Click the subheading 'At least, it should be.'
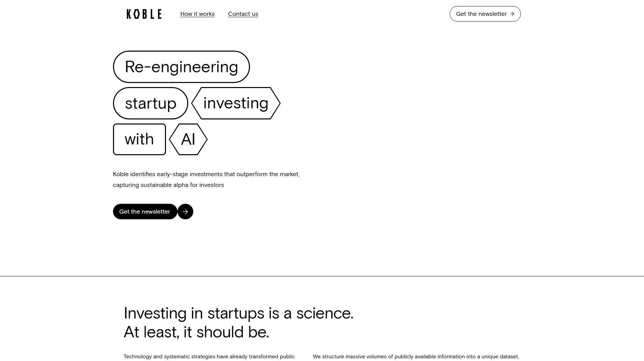Viewport: 644px width, 361px height. coord(197,332)
